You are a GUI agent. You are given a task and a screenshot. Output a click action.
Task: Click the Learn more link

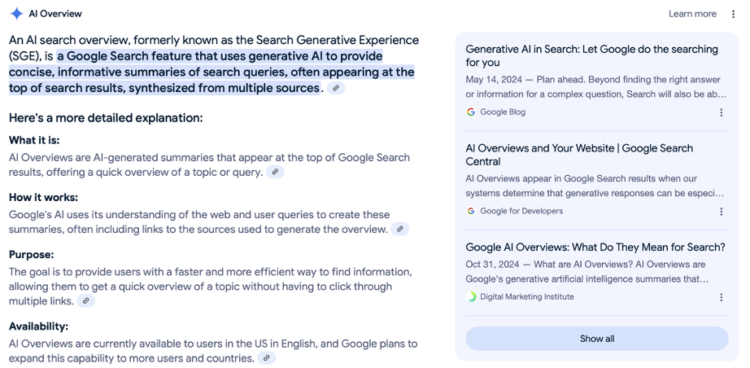[x=692, y=14]
